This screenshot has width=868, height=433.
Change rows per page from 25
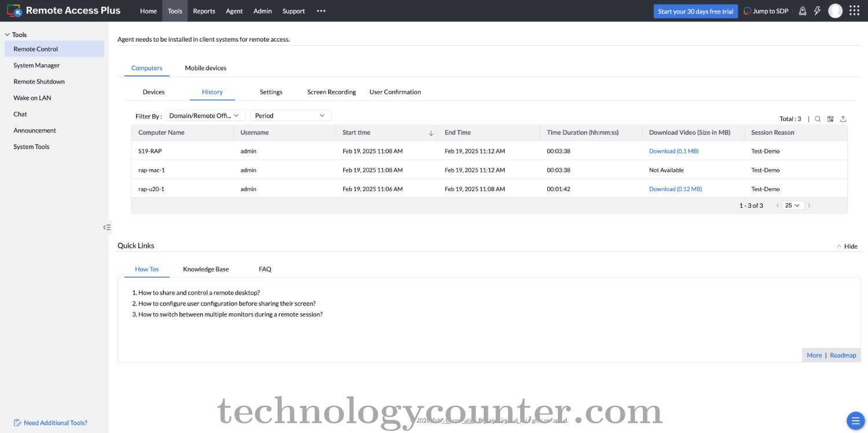tap(793, 206)
